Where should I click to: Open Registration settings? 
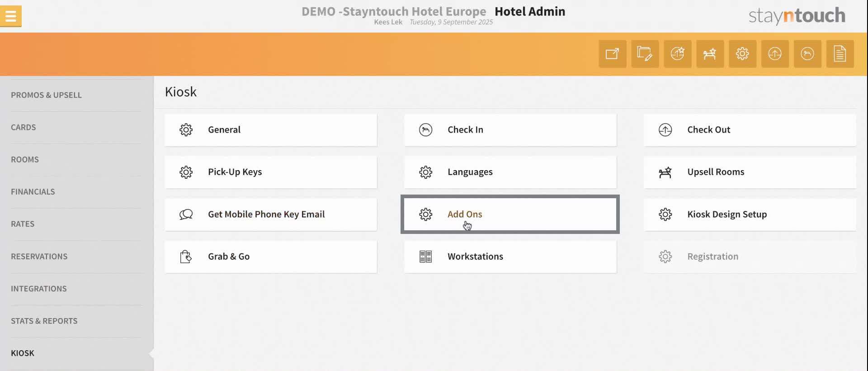point(750,257)
